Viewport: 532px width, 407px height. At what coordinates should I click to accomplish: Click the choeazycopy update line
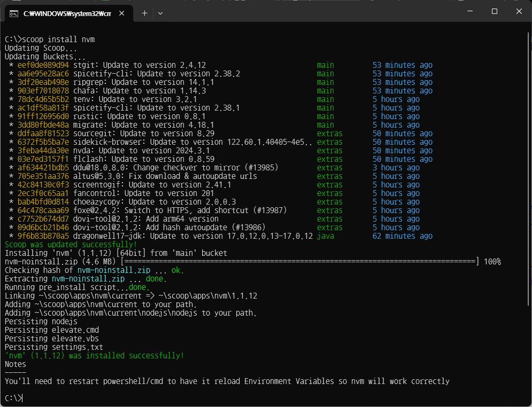click(155, 202)
